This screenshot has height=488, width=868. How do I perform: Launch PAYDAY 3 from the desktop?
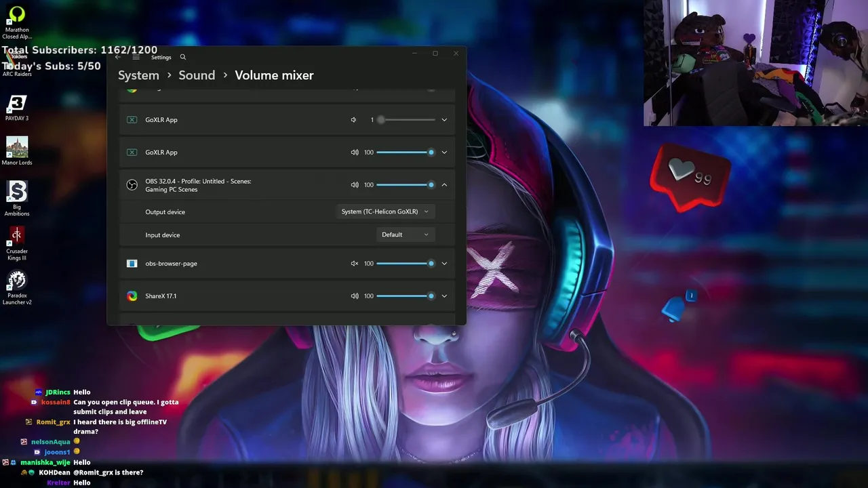tap(17, 108)
